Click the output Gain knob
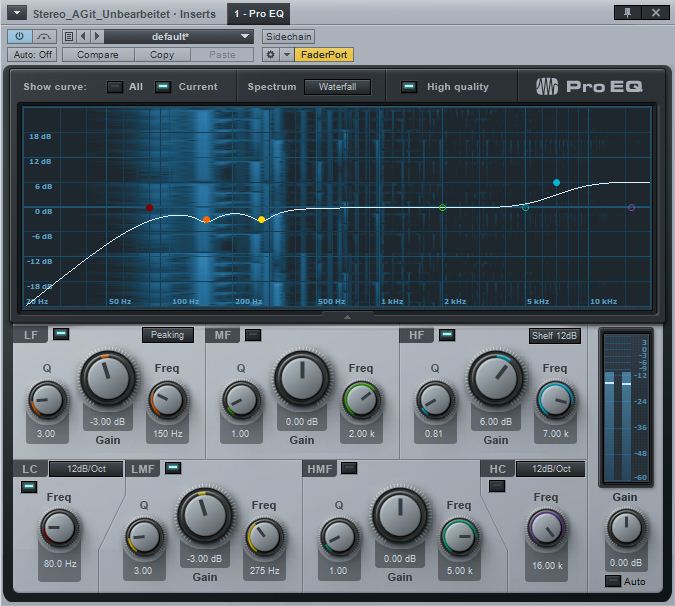This screenshot has height=606, width=675. click(x=625, y=528)
